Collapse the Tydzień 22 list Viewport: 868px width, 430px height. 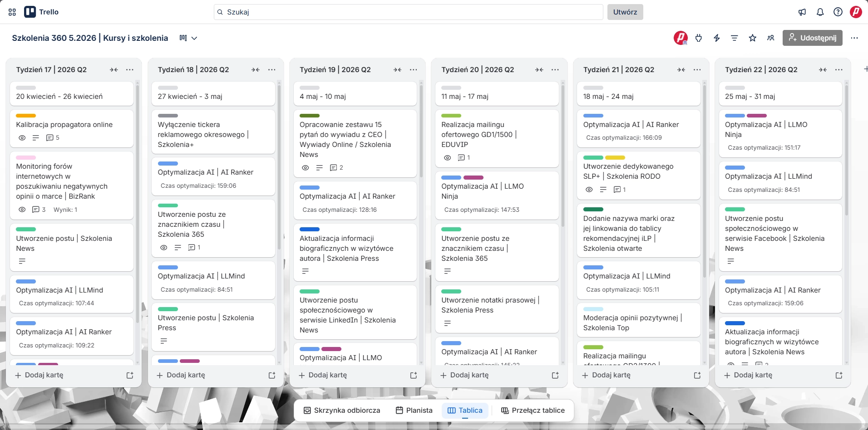(823, 70)
